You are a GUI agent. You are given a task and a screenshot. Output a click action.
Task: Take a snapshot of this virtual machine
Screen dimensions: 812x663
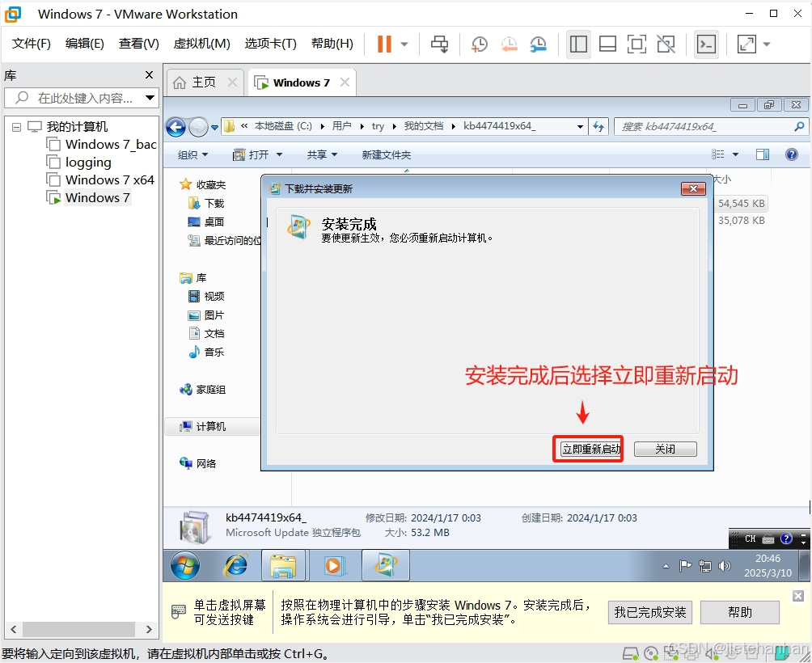[x=480, y=44]
